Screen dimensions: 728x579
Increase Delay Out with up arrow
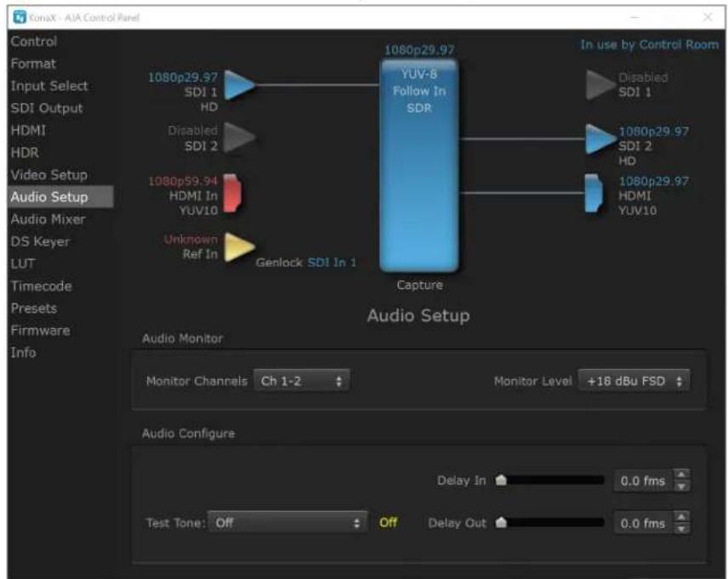[x=681, y=517]
